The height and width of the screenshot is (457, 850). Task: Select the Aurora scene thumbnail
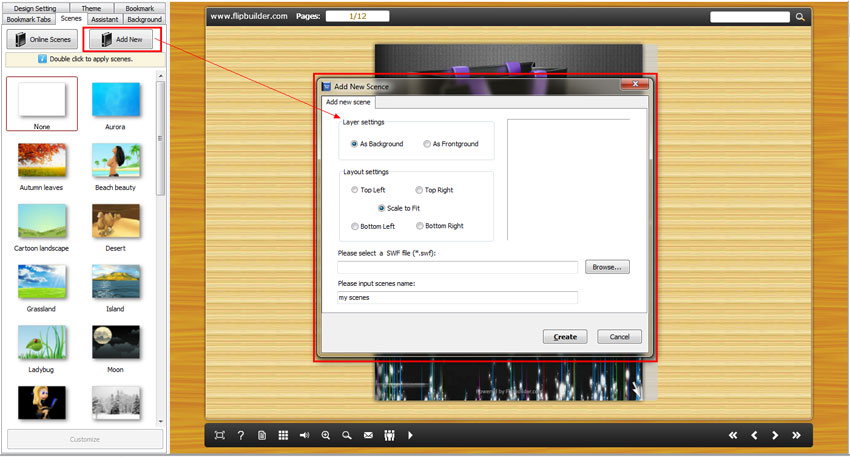115,100
